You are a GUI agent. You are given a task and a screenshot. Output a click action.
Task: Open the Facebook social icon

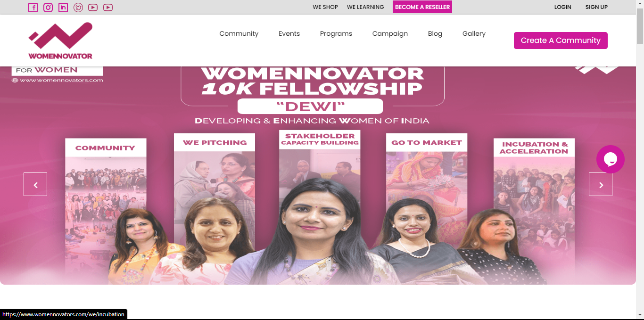coord(33,8)
